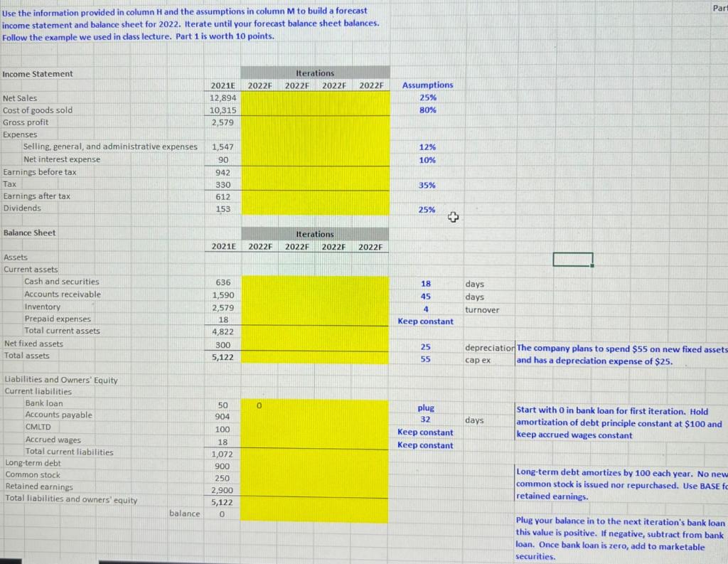
Task: Click the balance 0 check cell
Action: (x=223, y=514)
